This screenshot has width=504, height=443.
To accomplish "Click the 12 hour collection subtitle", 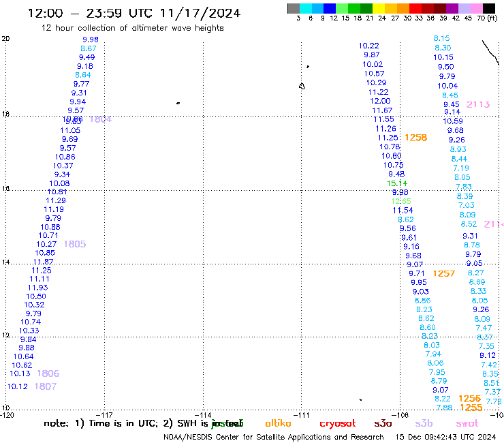I will (132, 28).
